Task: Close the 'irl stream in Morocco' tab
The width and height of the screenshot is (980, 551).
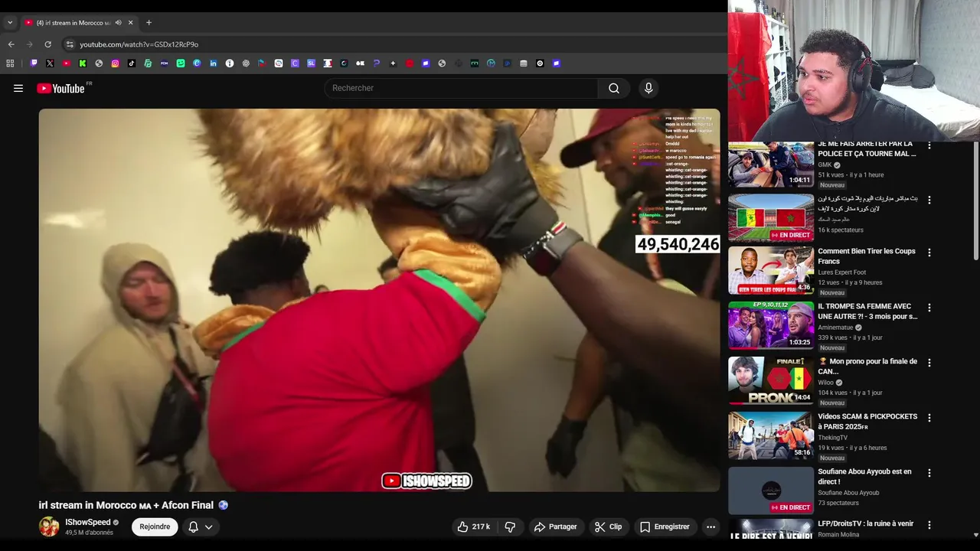Action: [x=130, y=23]
